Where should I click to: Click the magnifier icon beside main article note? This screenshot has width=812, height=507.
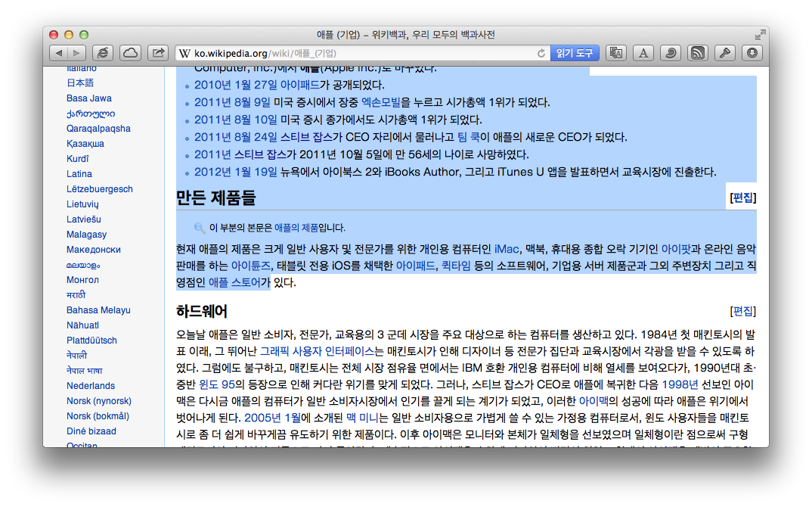[x=200, y=228]
